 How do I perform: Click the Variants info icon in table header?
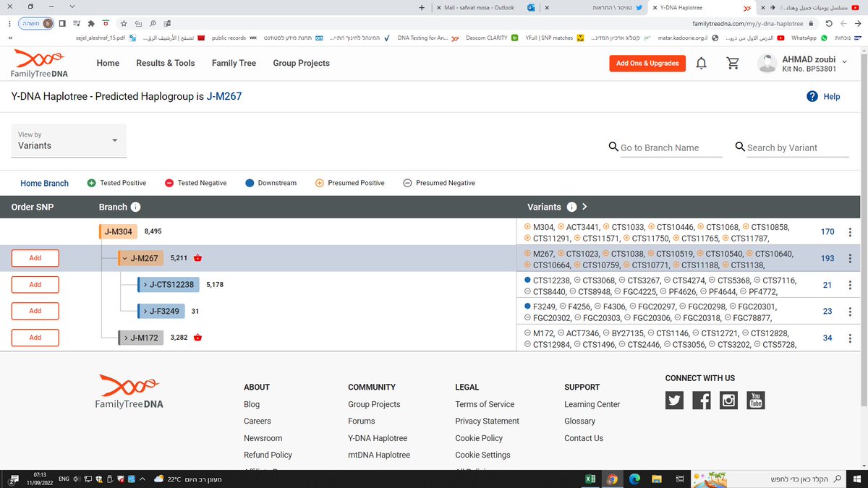click(571, 207)
